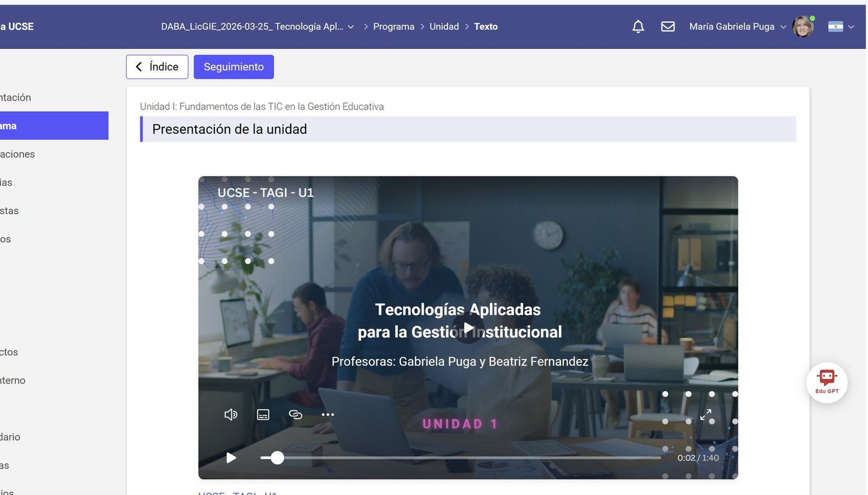Click the UCSE - TAGI - U1 video title
868x495 pixels.
click(x=265, y=192)
